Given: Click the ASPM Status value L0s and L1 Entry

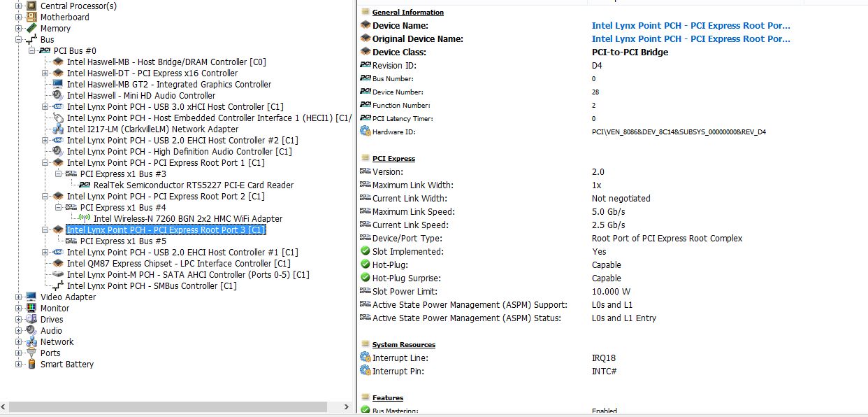Looking at the screenshot, I should point(624,318).
